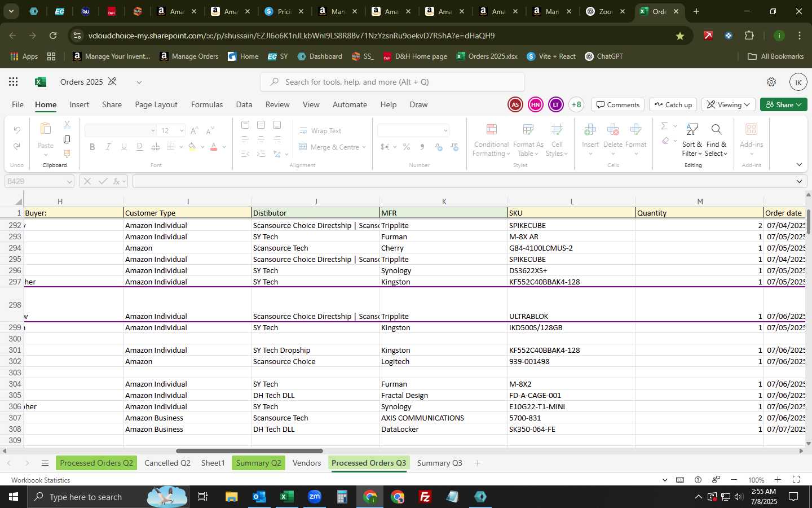Click the horizontal scrollbar thumb
Screen dimensions: 812x508
[249, 450]
